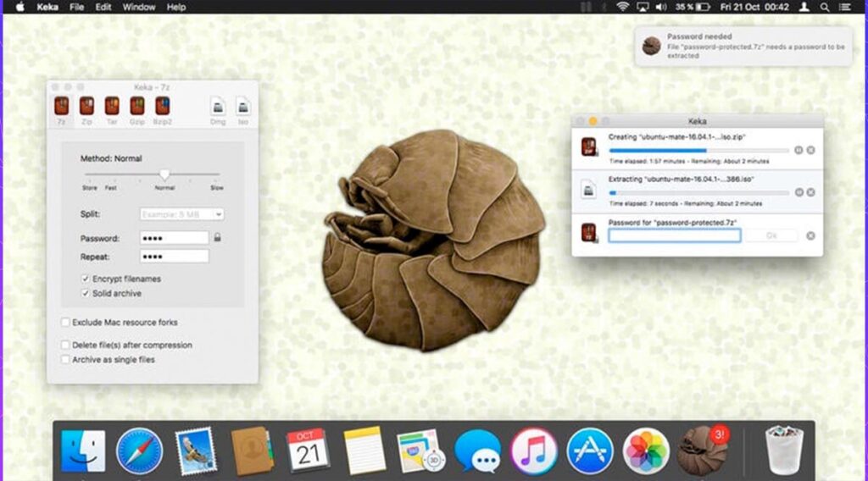The width and height of the screenshot is (868, 481).
Task: Select the Dmg disk image format icon
Action: tap(218, 106)
